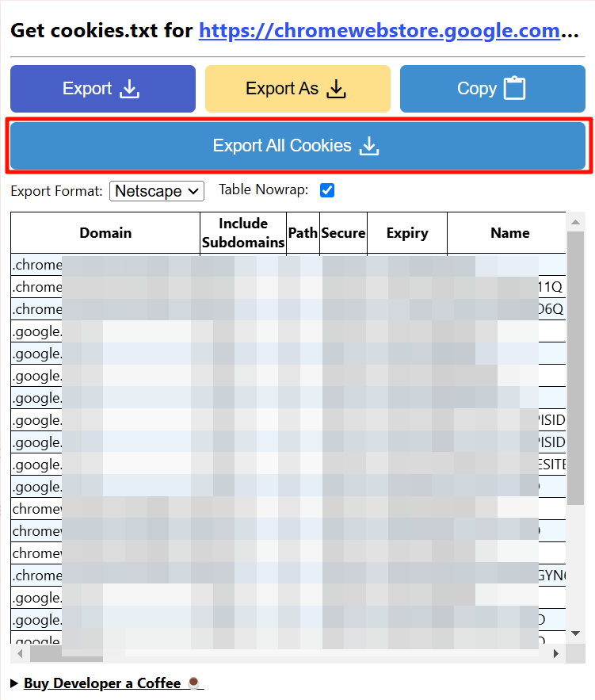Screen dimensions: 595x700
Task: Click the Include Subdomains column header
Action: [x=243, y=233]
